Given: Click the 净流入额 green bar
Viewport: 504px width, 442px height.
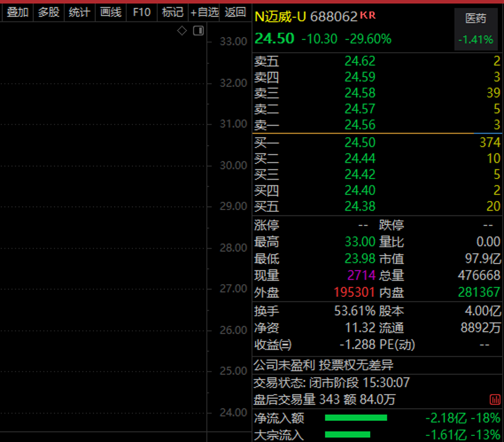Looking at the screenshot, I should click(356, 418).
